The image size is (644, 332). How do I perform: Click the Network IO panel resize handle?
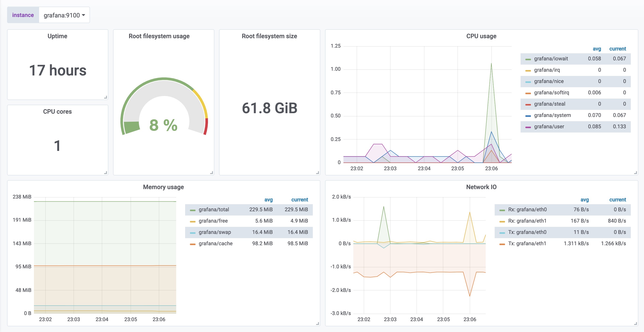[x=635, y=324]
